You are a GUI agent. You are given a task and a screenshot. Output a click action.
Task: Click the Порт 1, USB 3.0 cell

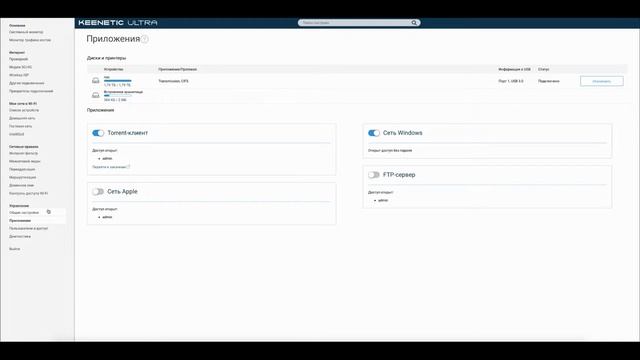(511, 81)
